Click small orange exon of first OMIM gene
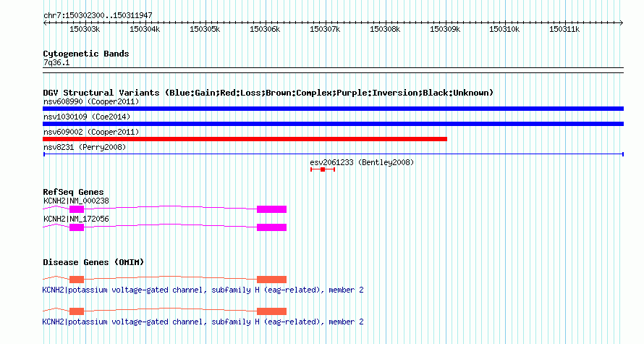The height and width of the screenshot is (344, 644). (77, 280)
